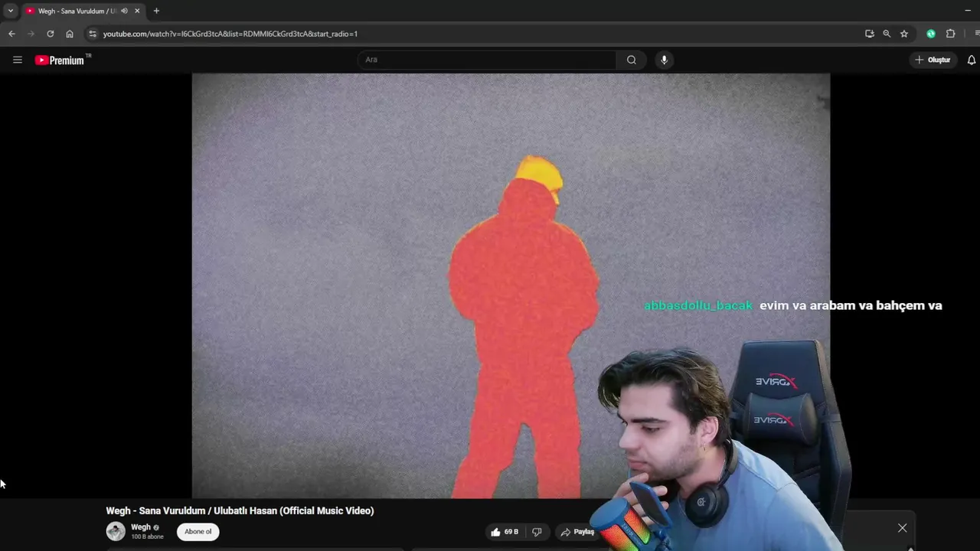Dislike the video with thumbs down

tap(537, 532)
